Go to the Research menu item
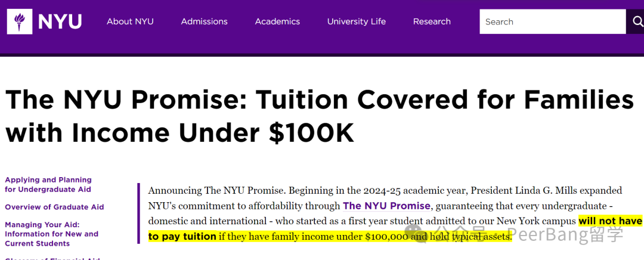The width and height of the screenshot is (644, 260). pyautogui.click(x=432, y=21)
